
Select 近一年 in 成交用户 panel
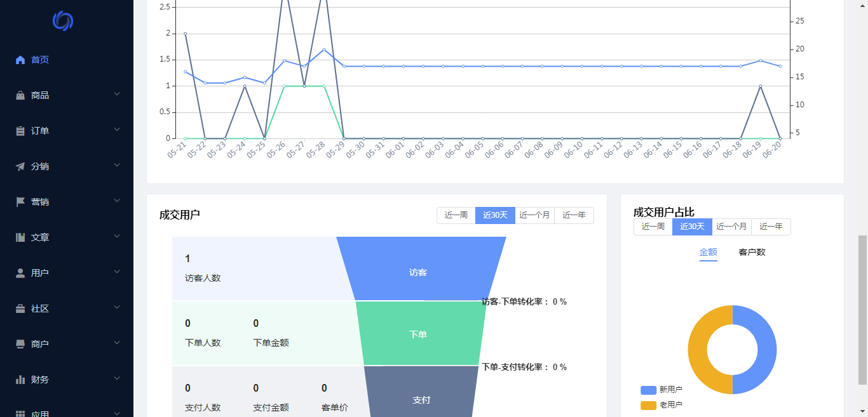coord(574,215)
